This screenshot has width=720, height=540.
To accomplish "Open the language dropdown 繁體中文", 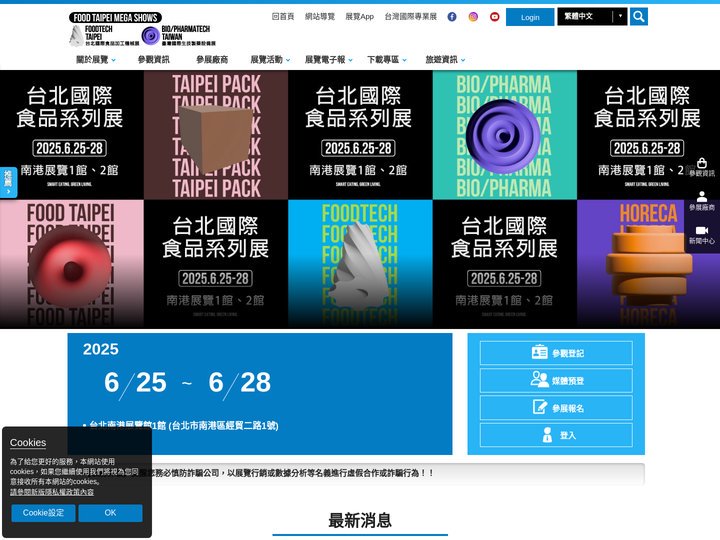I will pos(592,17).
